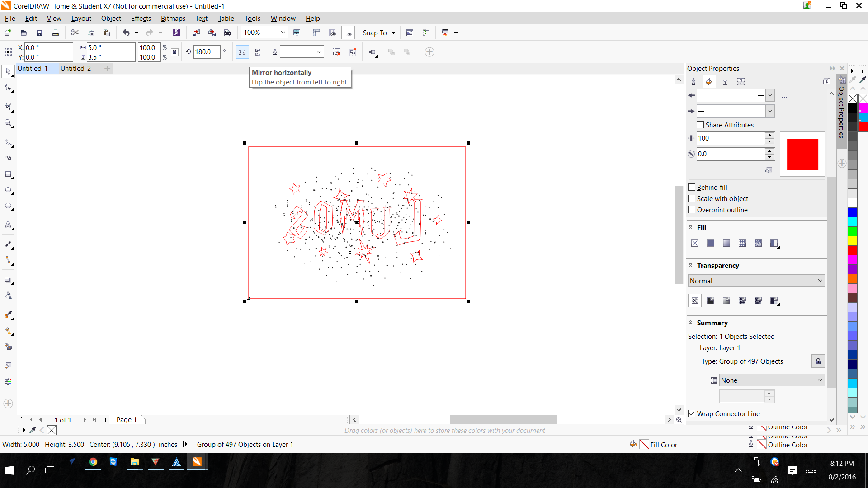Select the Zoom tool in toolbox
The height and width of the screenshot is (488, 868).
[x=8, y=123]
